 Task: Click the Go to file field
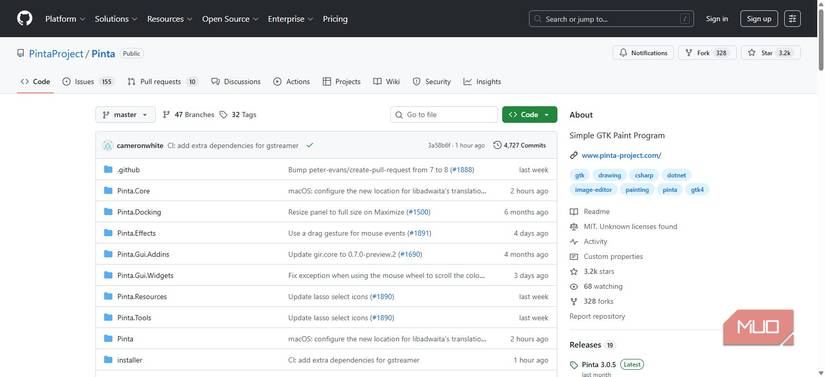coord(444,115)
